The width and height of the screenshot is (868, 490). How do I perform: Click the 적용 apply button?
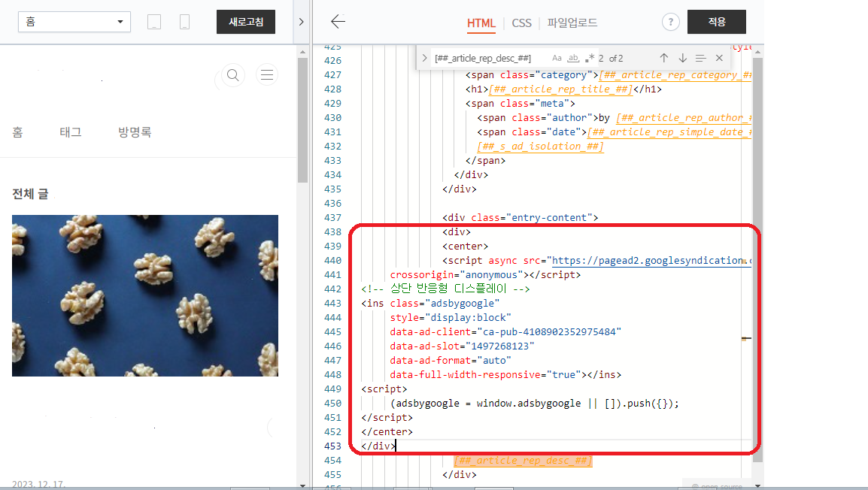coord(716,22)
